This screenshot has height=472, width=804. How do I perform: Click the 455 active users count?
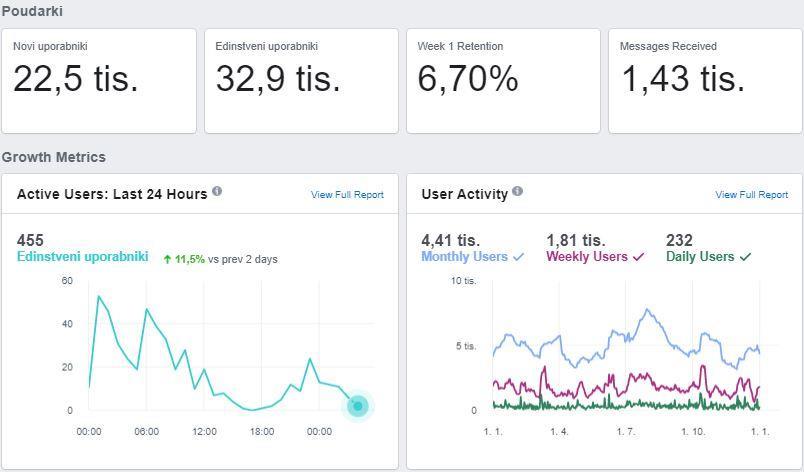(30, 240)
